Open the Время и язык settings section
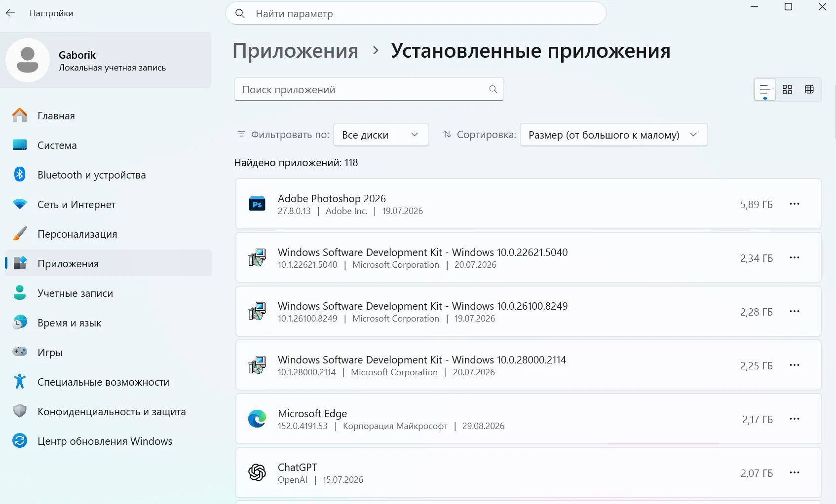836x504 pixels. coord(108,323)
